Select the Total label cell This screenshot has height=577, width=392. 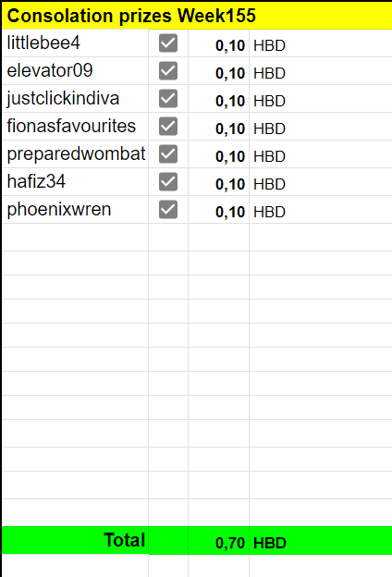click(x=75, y=540)
